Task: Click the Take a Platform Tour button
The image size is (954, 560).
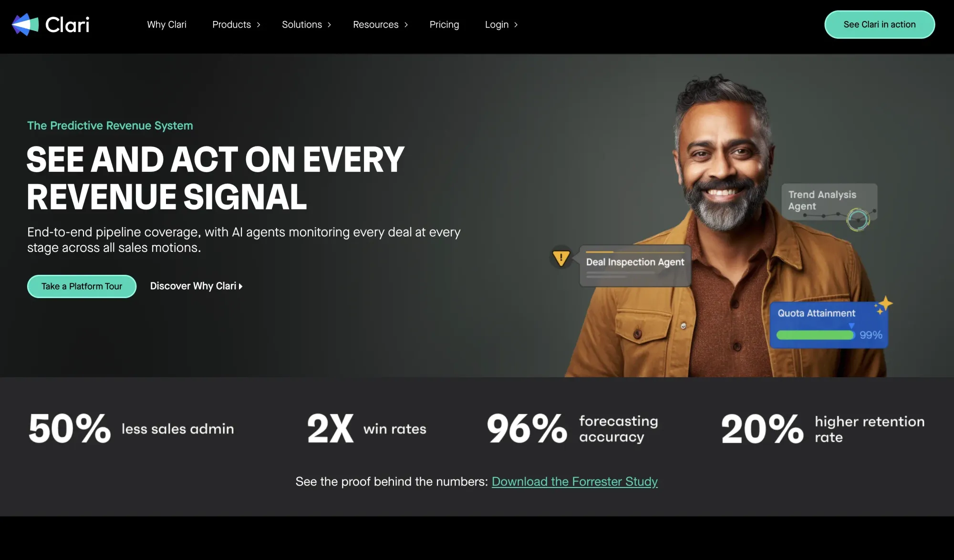Action: pos(82,286)
